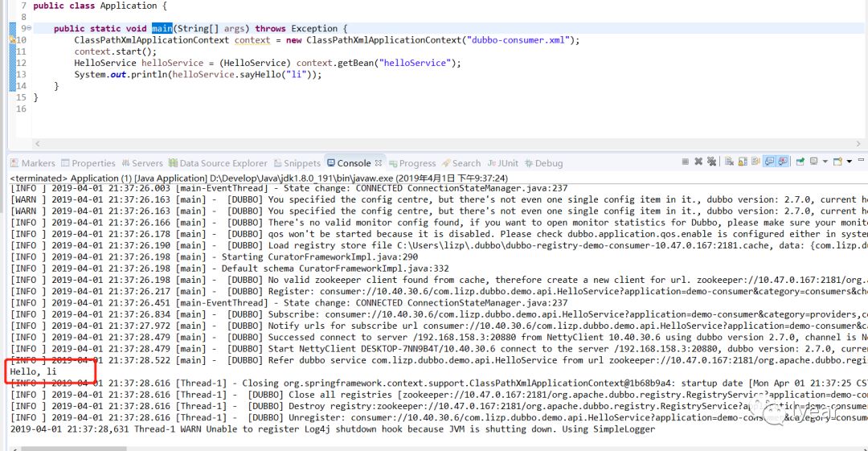The width and height of the screenshot is (868, 451).
Task: Click the editor horizontal scrollbar left arrow
Action: coord(38,143)
